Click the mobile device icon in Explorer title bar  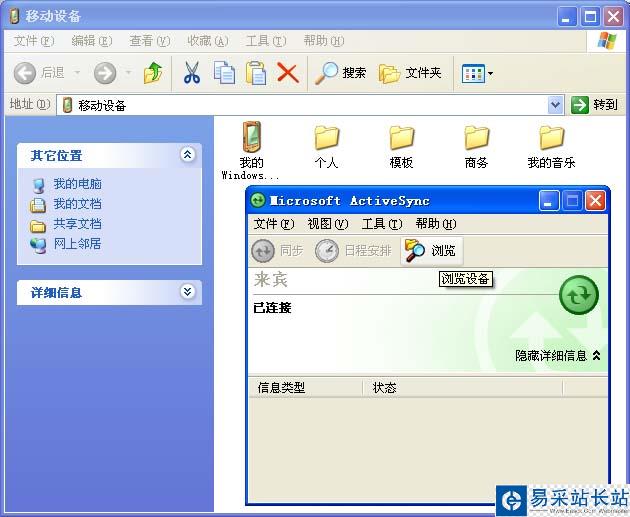[x=14, y=16]
